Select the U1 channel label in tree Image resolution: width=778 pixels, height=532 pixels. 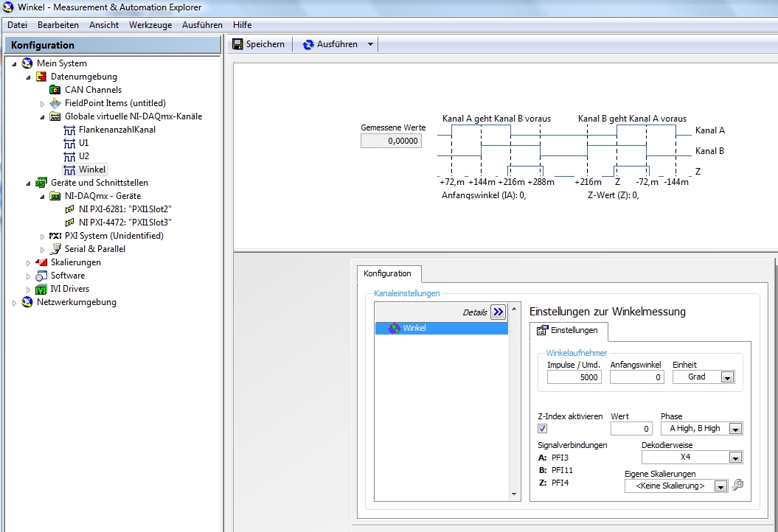(84, 143)
